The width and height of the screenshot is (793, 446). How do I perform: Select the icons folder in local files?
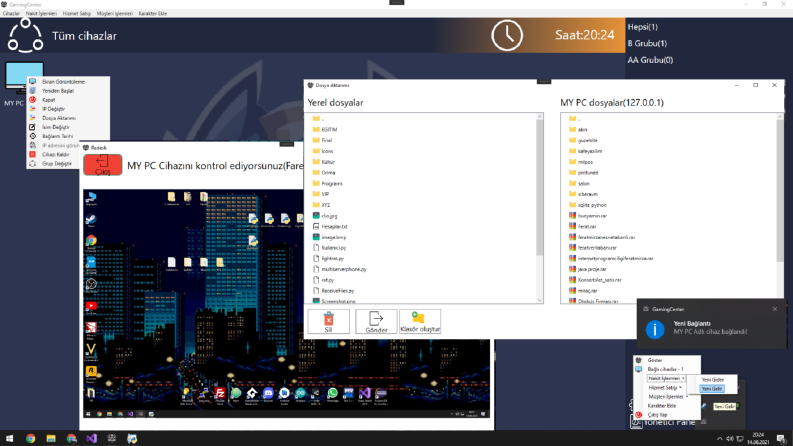(327, 151)
